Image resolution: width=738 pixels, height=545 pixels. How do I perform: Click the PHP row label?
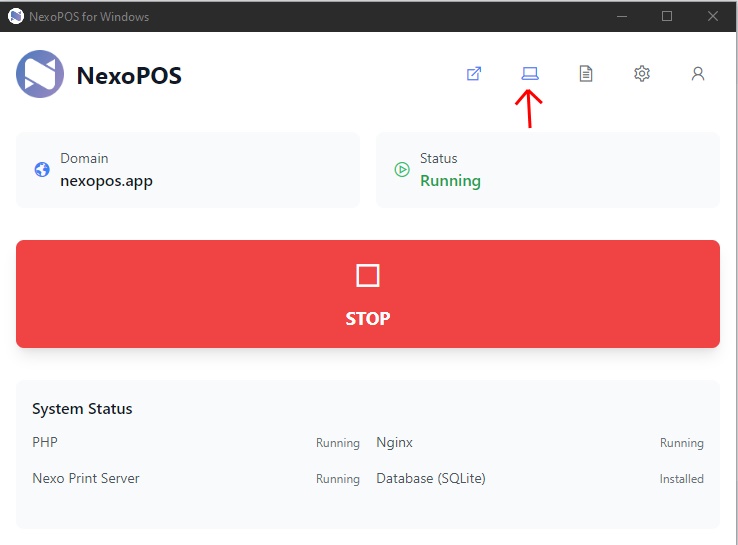(45, 442)
